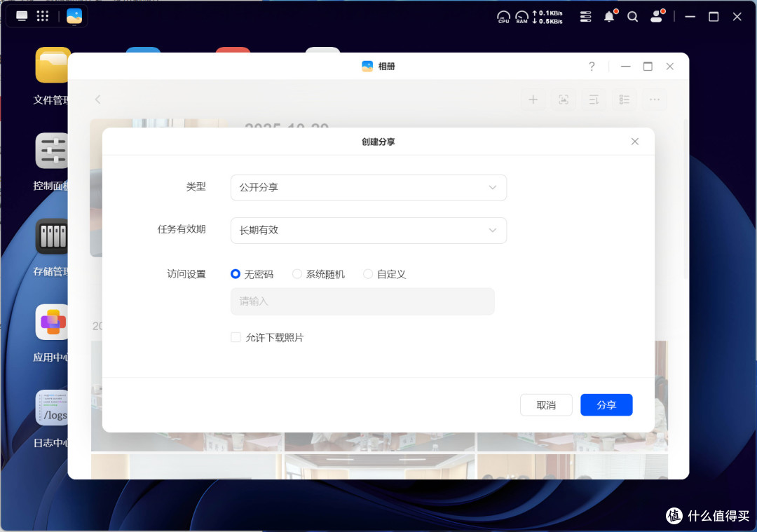
Task: Open the RAM usage monitor icon
Action: [522, 18]
